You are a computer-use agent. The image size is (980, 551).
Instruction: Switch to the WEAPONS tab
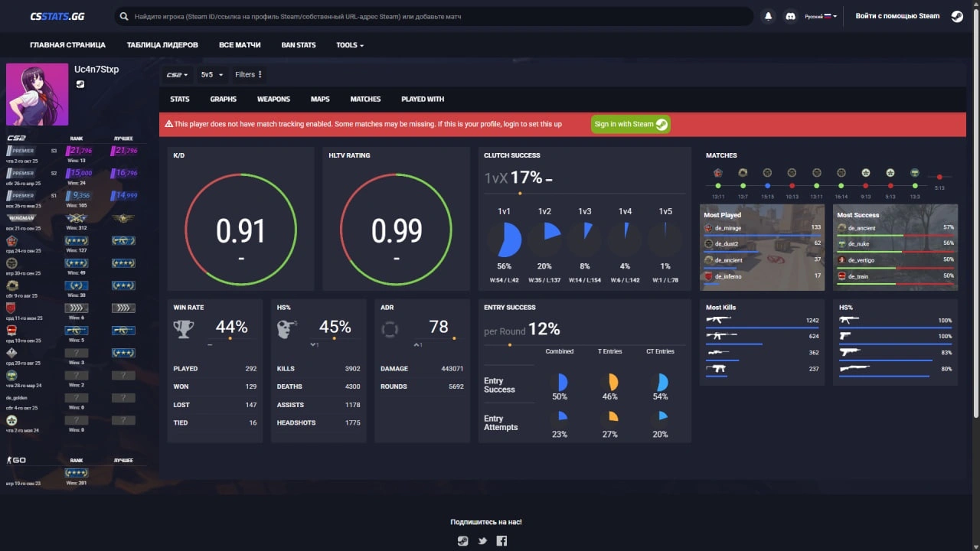(273, 99)
